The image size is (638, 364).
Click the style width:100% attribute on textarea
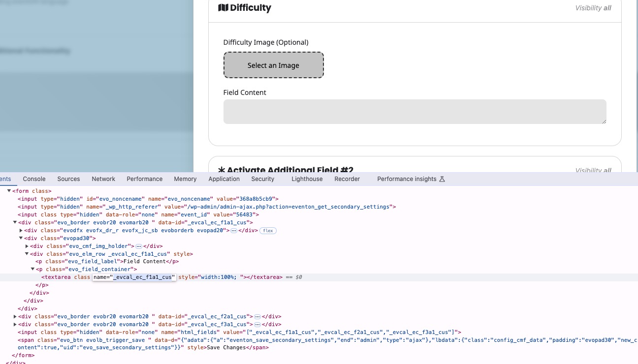click(x=211, y=277)
